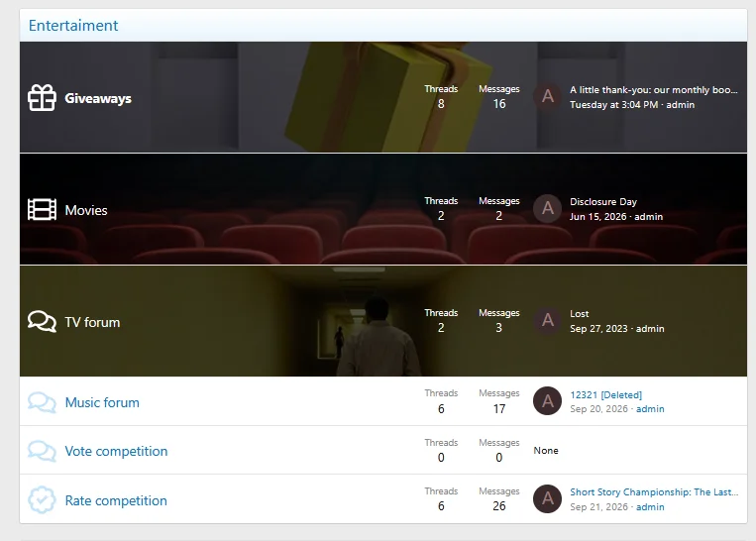Click the Movies film strip icon

pos(42,210)
